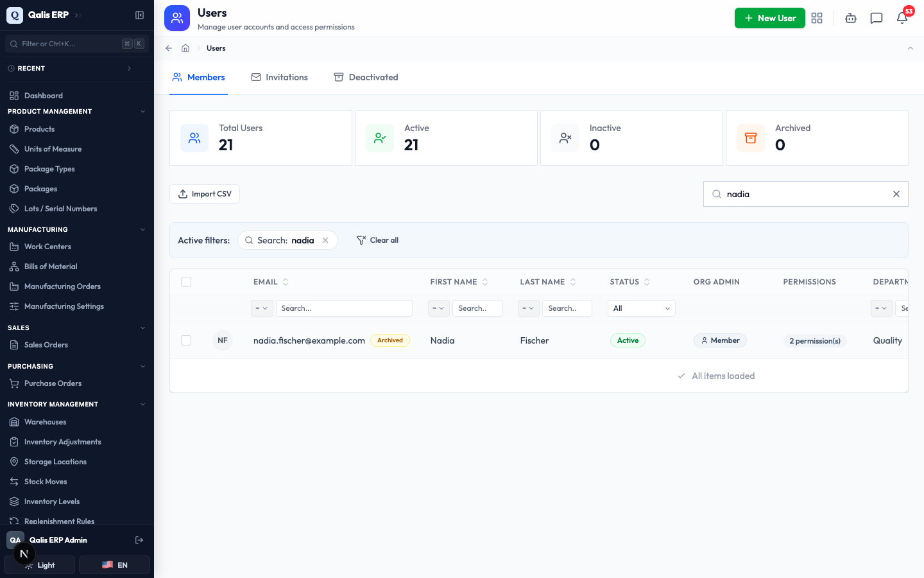Open the AI assistant robot icon
The image size is (924, 578).
click(x=851, y=18)
